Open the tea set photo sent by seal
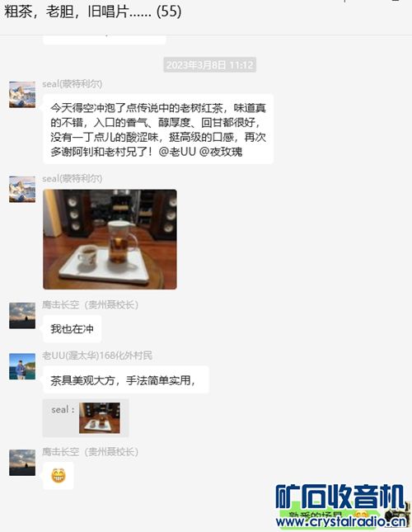 click(x=110, y=239)
